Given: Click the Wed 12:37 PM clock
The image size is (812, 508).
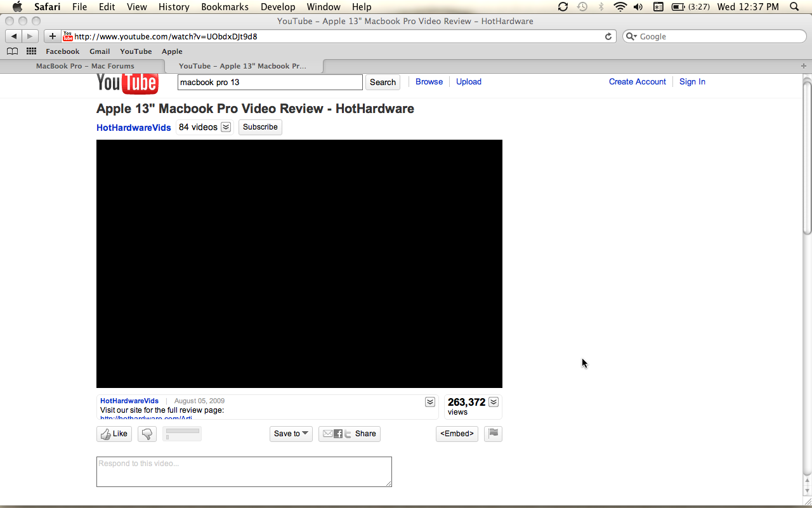Looking at the screenshot, I should [x=748, y=7].
